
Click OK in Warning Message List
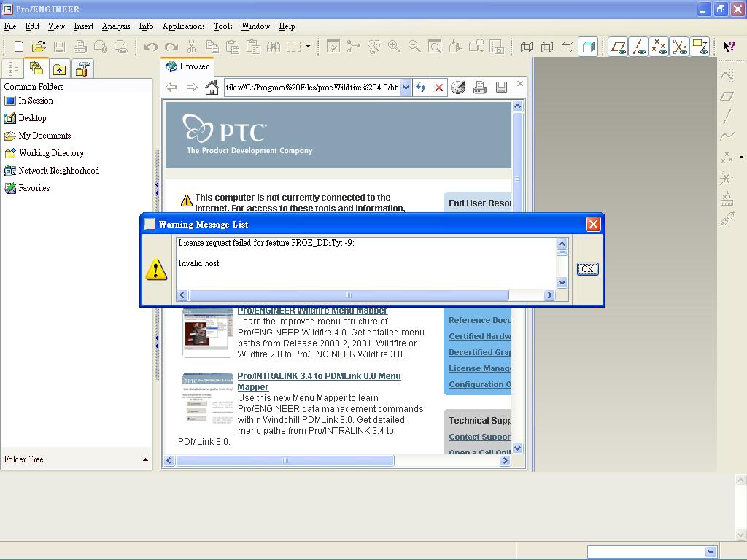click(x=587, y=268)
